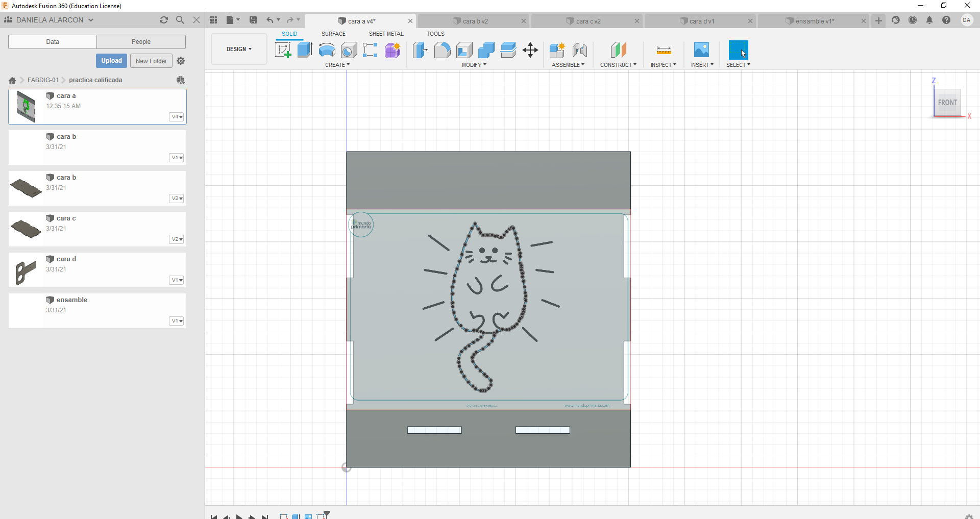The width and height of the screenshot is (980, 519).
Task: Click the Extrude tool icon
Action: pyautogui.click(x=305, y=50)
